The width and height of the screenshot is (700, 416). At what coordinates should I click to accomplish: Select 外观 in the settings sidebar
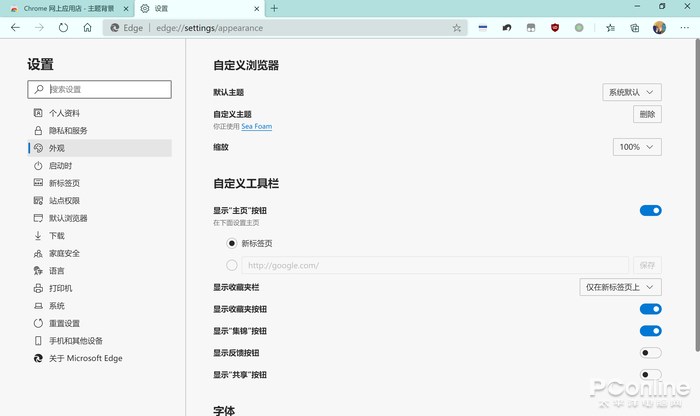pyautogui.click(x=100, y=148)
